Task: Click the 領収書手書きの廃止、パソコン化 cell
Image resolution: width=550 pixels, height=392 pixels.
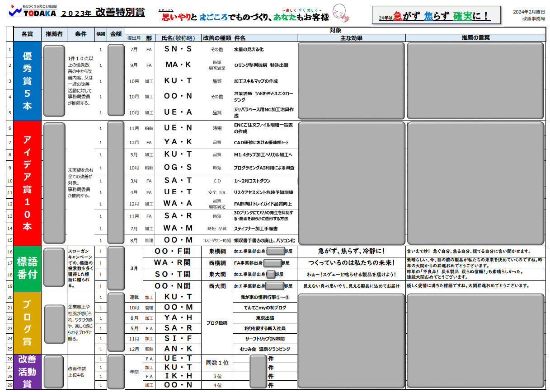Action: (x=264, y=241)
